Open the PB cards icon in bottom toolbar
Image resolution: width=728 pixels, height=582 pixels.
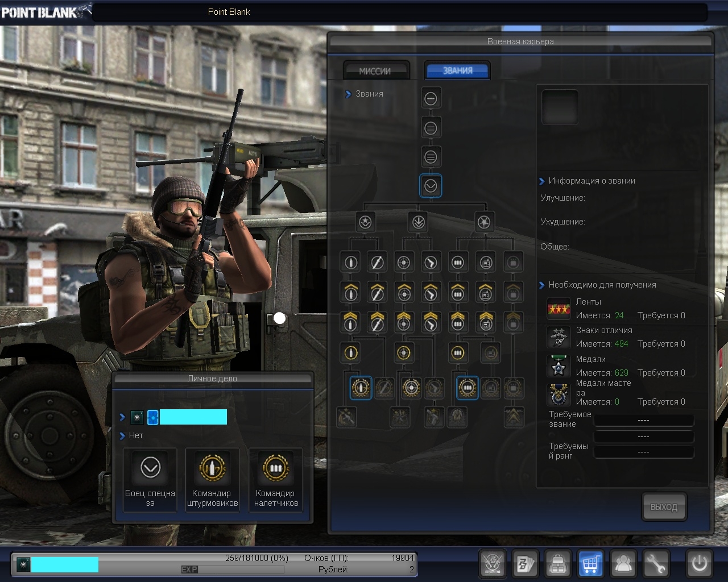point(525,564)
